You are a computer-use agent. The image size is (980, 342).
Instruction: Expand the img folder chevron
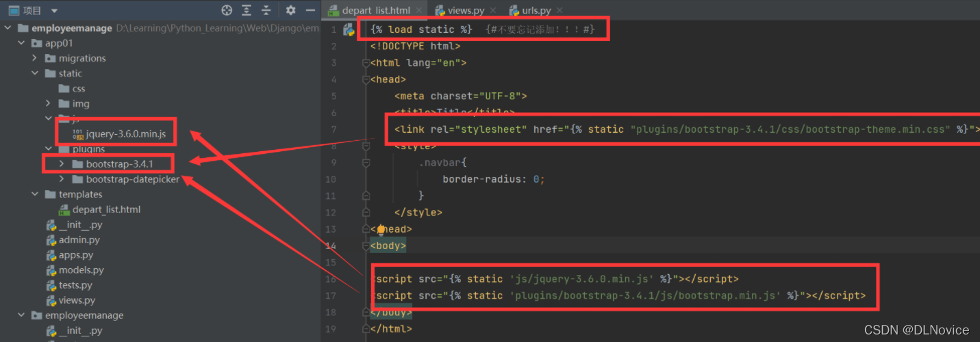pos(49,103)
